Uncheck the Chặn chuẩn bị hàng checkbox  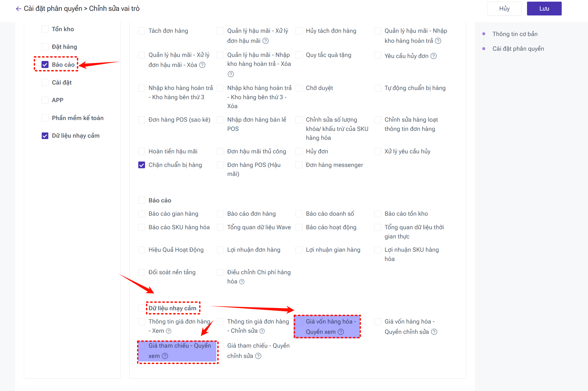(142, 165)
